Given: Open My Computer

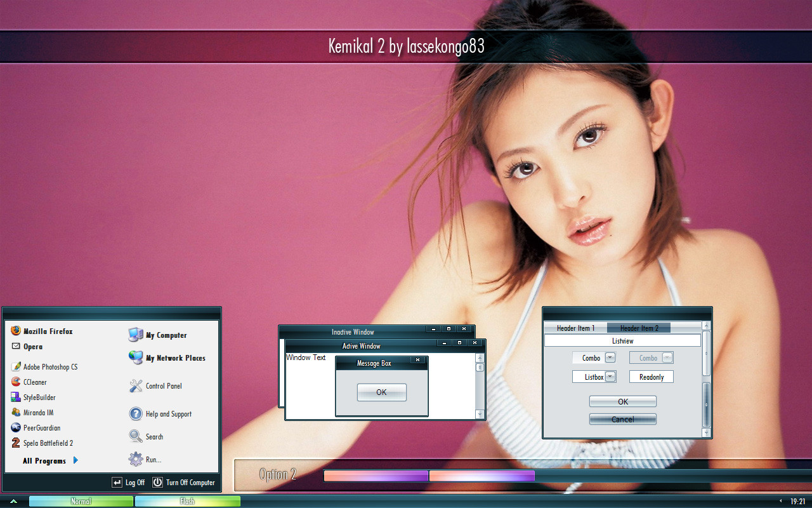Looking at the screenshot, I should pos(157,335).
